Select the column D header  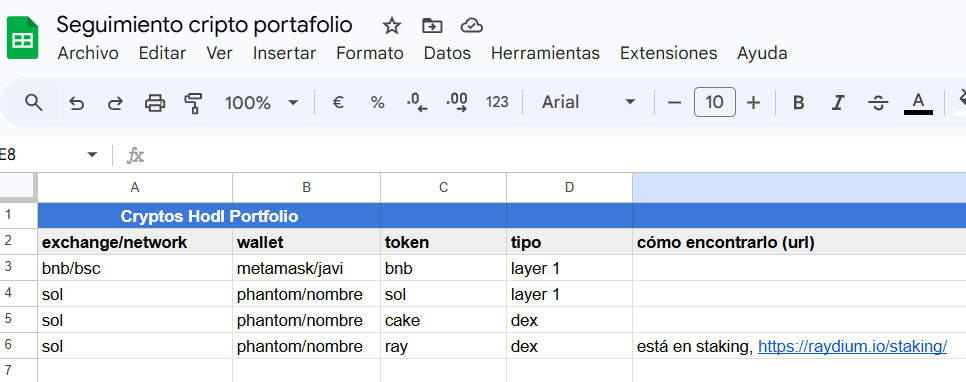coord(569,187)
